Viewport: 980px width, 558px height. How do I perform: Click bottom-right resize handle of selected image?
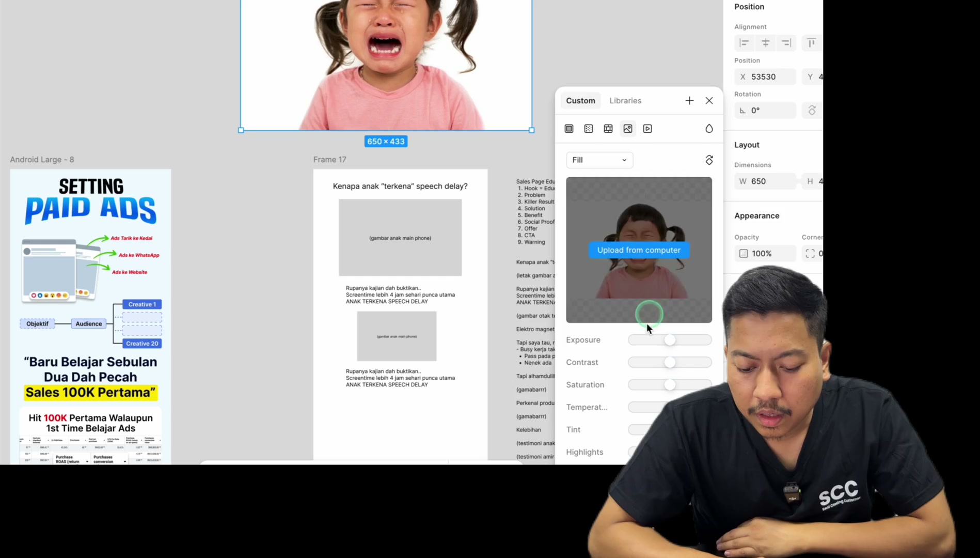coord(531,130)
